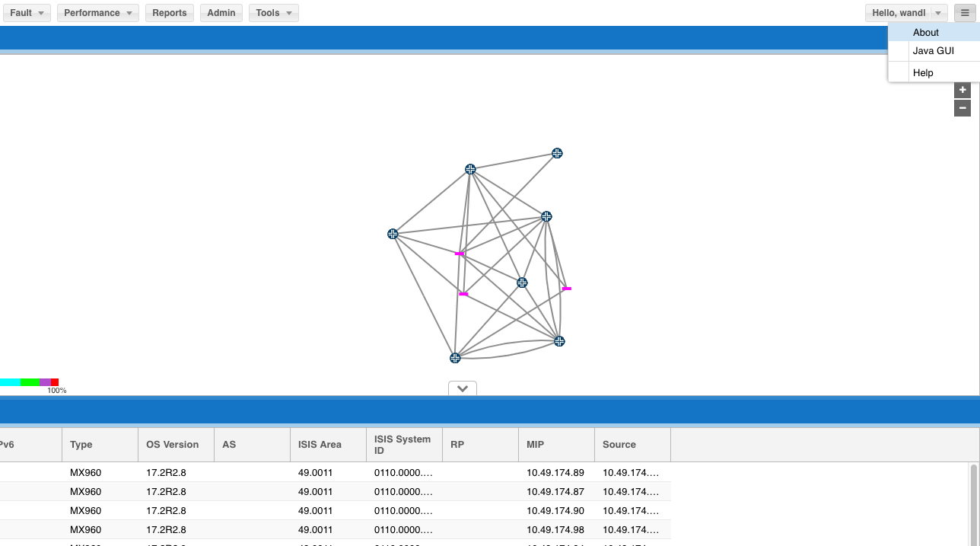
Task: Sort table by OS Version column header
Action: coord(173,445)
